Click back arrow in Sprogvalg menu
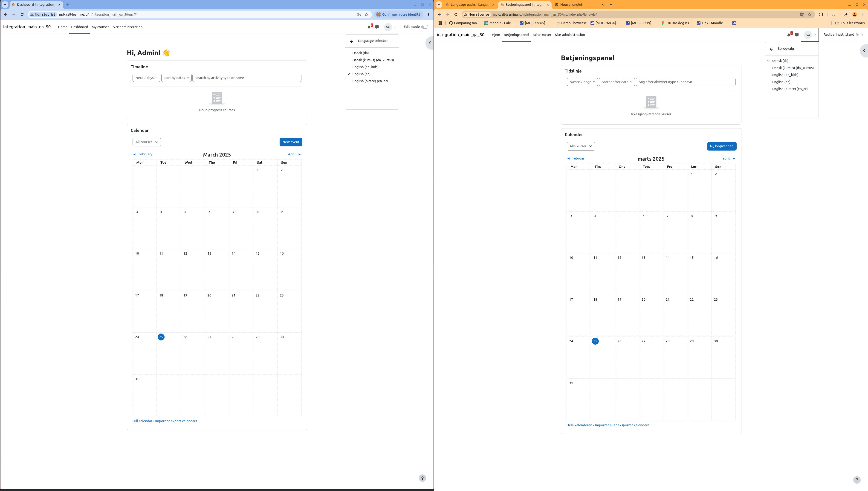Viewport: 868px width, 491px height. coord(771,49)
